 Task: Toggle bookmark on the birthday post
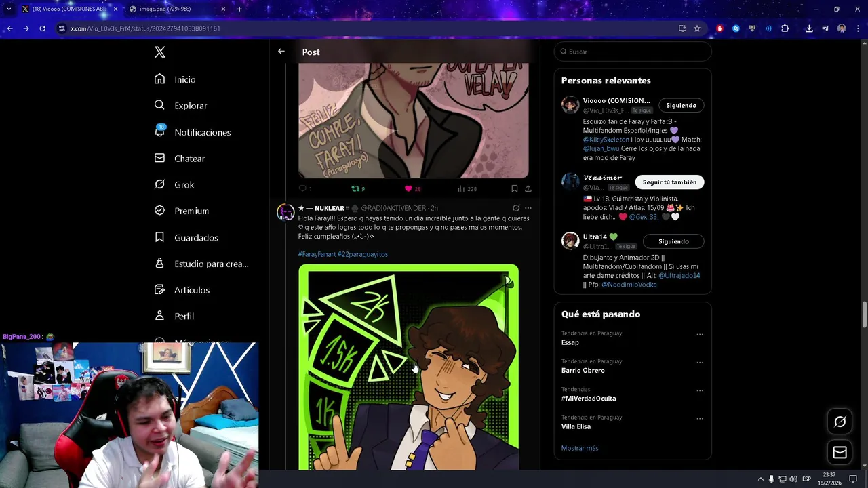point(514,188)
